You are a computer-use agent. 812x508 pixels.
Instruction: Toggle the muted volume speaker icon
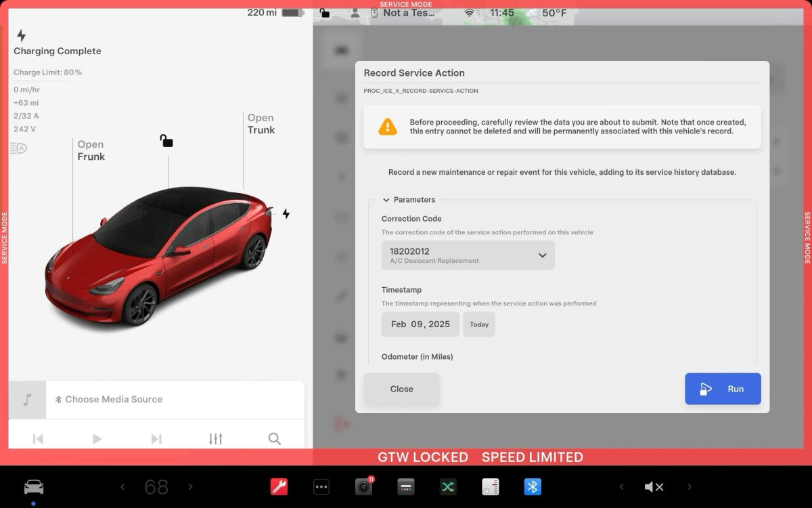pyautogui.click(x=654, y=486)
